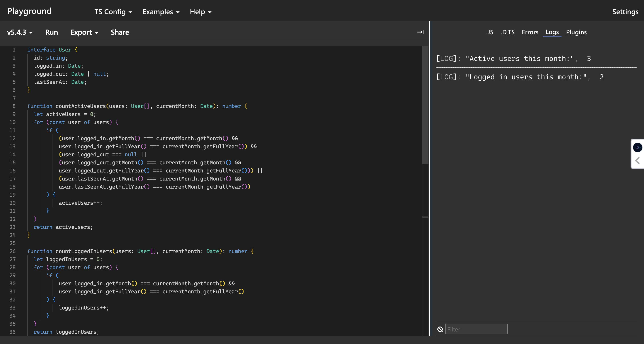Screen dimensions: 644x344
Task: Open the TypeScript version v5.4.3 selector
Action: (19, 32)
